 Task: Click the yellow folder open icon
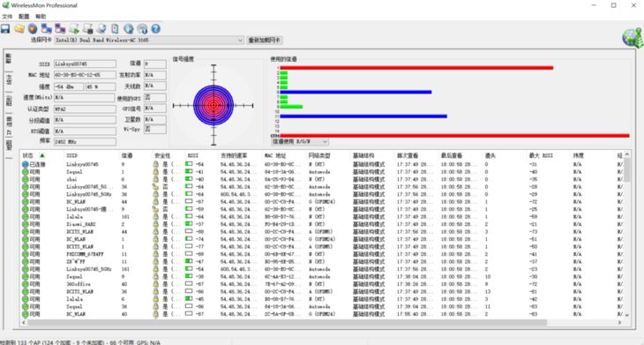click(x=19, y=29)
